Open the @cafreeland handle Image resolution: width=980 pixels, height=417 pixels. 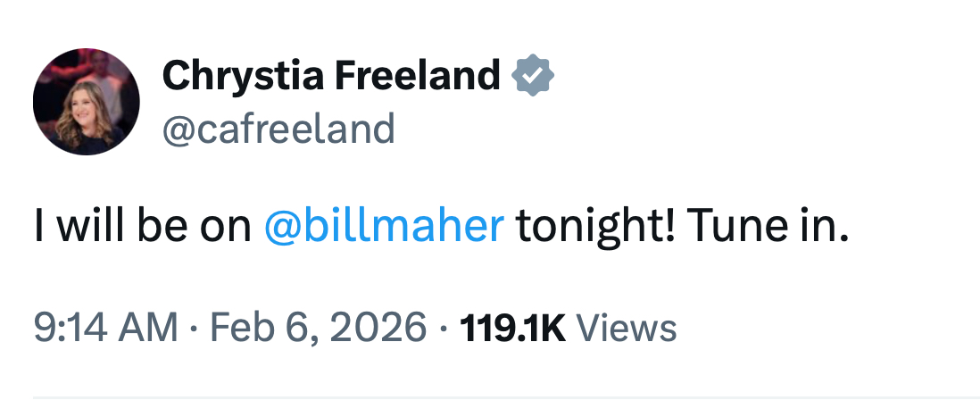click(278, 130)
